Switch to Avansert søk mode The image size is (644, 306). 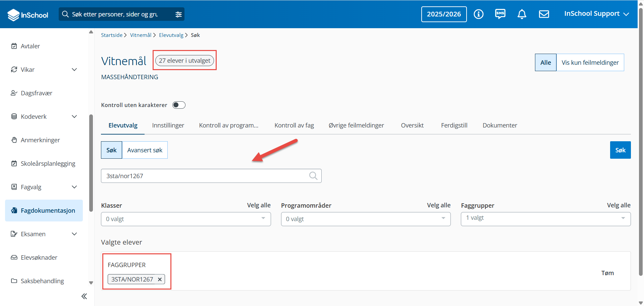145,150
